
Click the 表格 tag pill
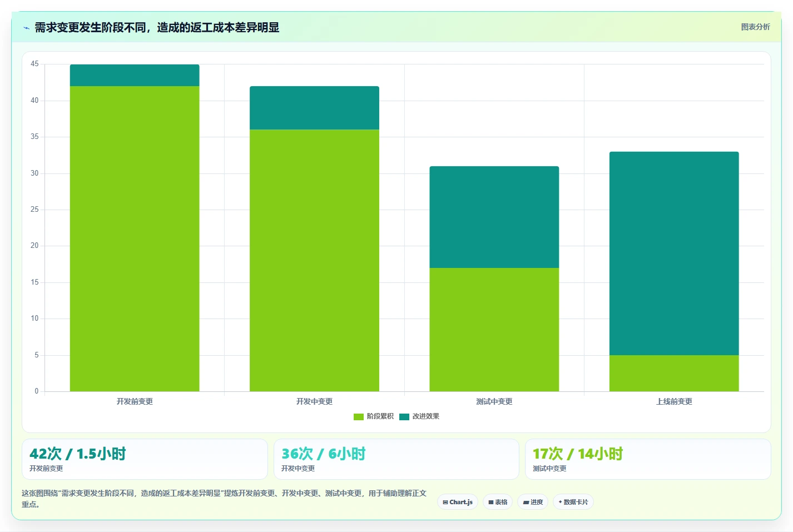pyautogui.click(x=498, y=502)
